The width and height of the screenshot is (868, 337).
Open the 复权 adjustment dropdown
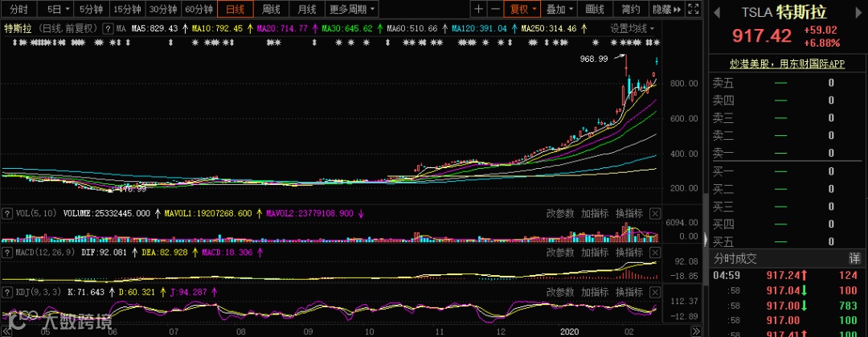point(522,9)
